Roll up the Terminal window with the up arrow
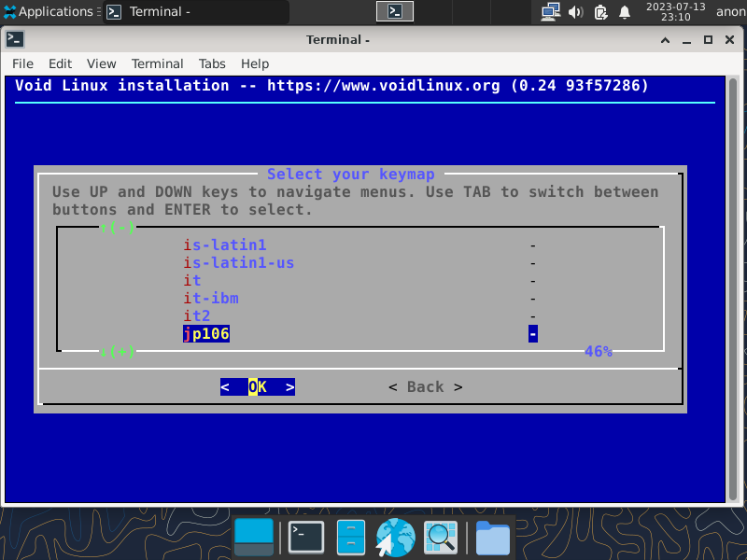747x560 pixels. coord(665,40)
